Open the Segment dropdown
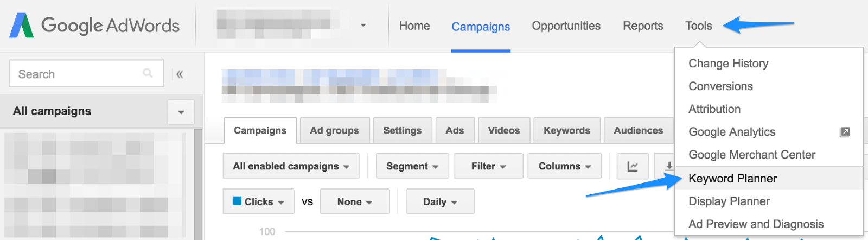Viewport: 868px width, 240px height. (412, 166)
